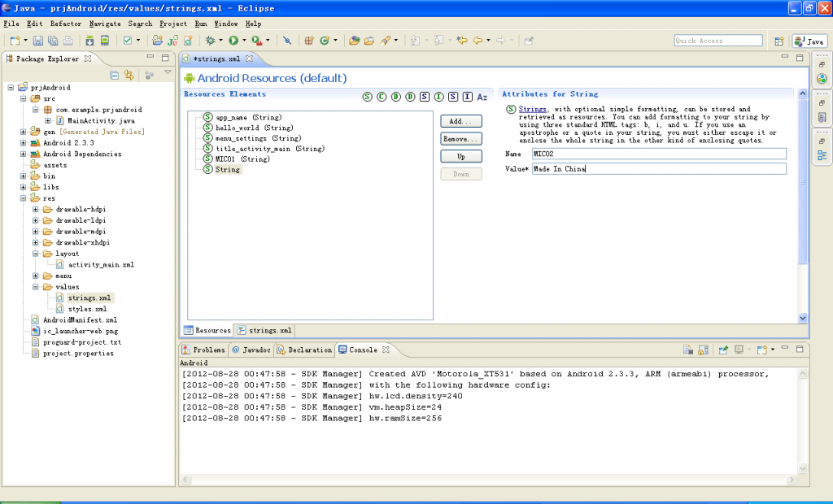Click the Skip All Breakpoints toolbar icon
The height and width of the screenshot is (504, 833).
click(x=287, y=41)
